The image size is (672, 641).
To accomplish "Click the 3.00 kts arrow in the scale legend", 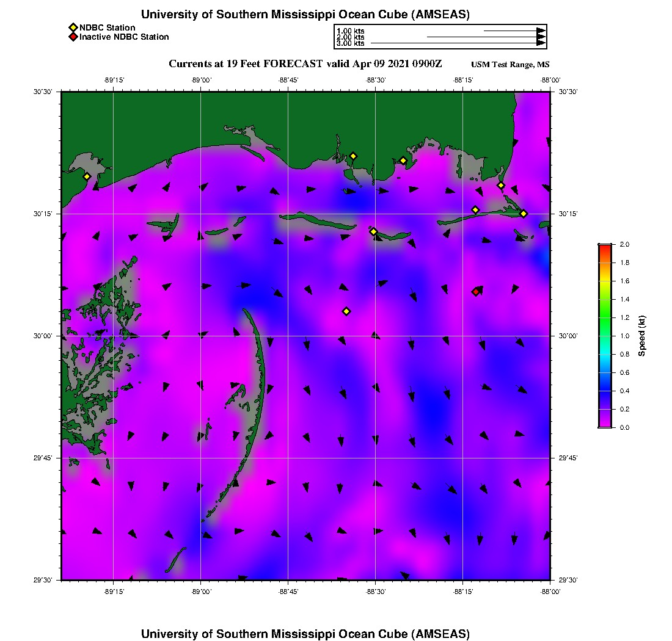I will 457,43.
